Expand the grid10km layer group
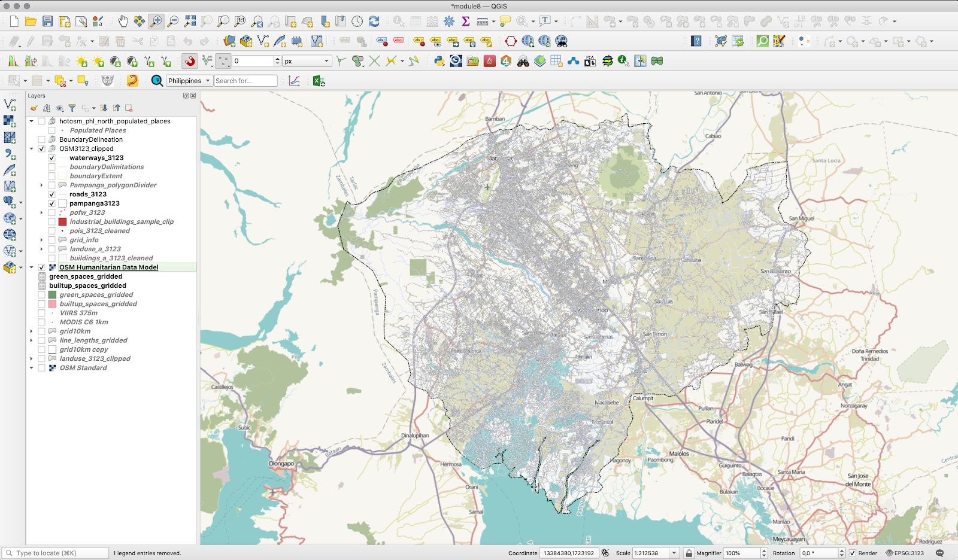 [32, 331]
